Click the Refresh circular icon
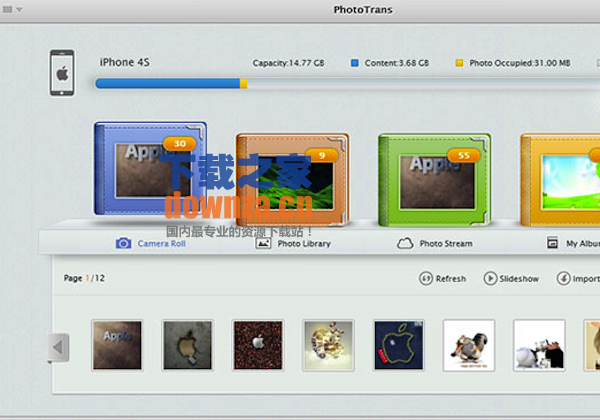Screen dimensions: 600x420 pos(426,278)
